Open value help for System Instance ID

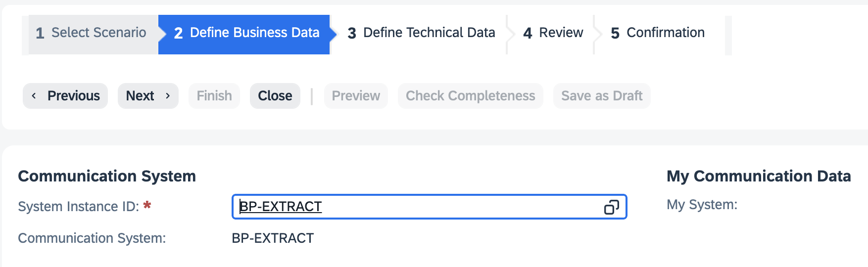[x=611, y=207]
